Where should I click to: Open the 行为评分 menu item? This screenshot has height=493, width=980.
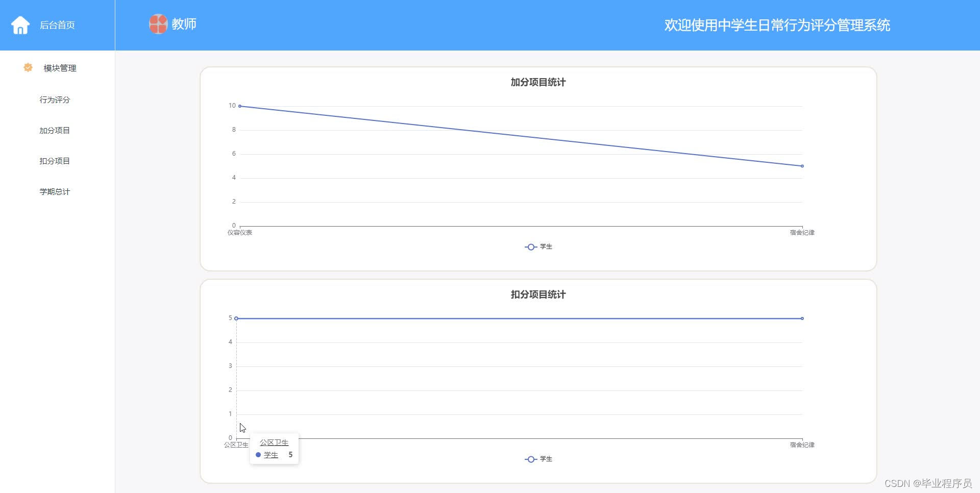55,100
